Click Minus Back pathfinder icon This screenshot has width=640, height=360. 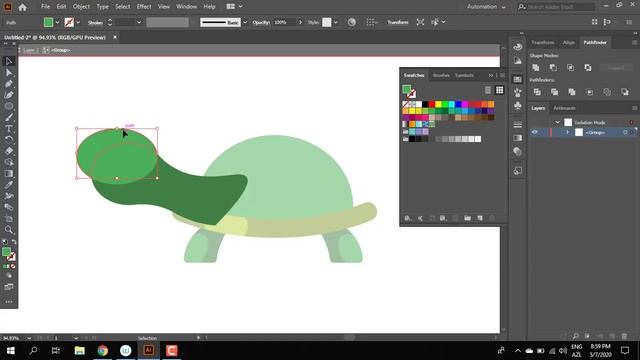point(625,92)
